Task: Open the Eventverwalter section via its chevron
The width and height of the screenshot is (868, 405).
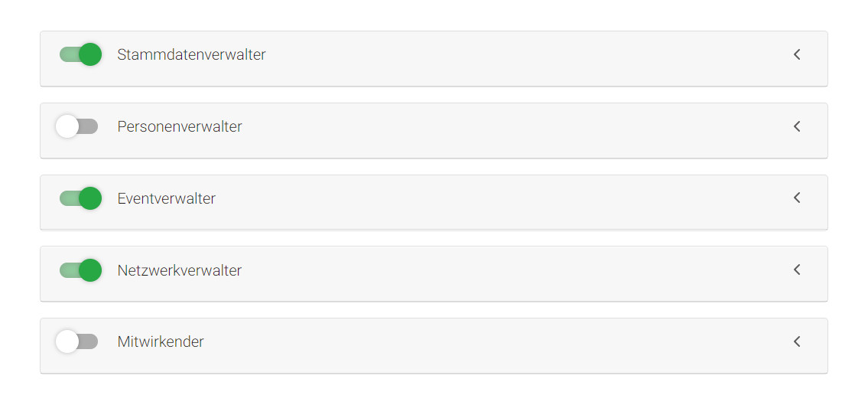Action: click(x=797, y=198)
